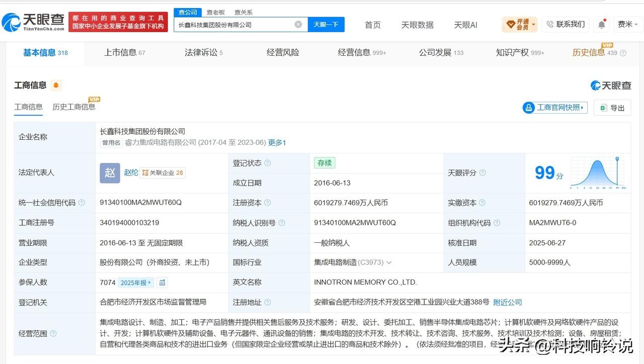This screenshot has width=644, height=364.
Task: Click the 2025-06-27 approval date value
Action: tap(547, 243)
